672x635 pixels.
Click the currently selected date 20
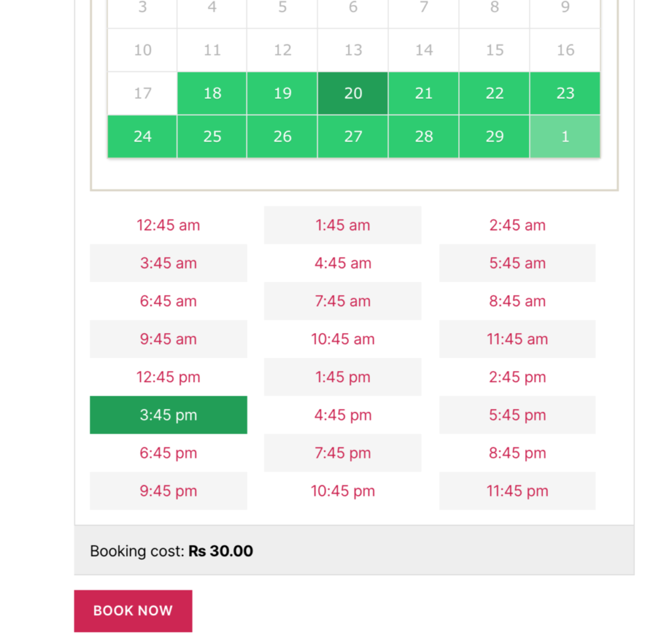(352, 93)
